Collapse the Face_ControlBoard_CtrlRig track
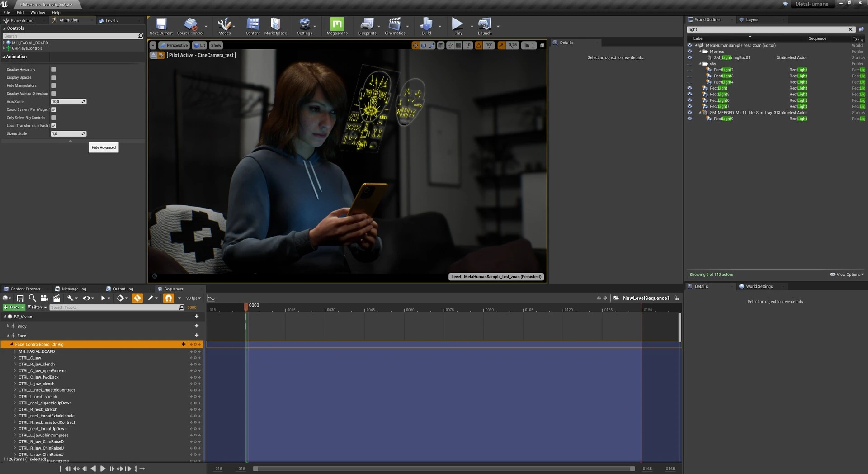868x474 pixels. pyautogui.click(x=12, y=344)
